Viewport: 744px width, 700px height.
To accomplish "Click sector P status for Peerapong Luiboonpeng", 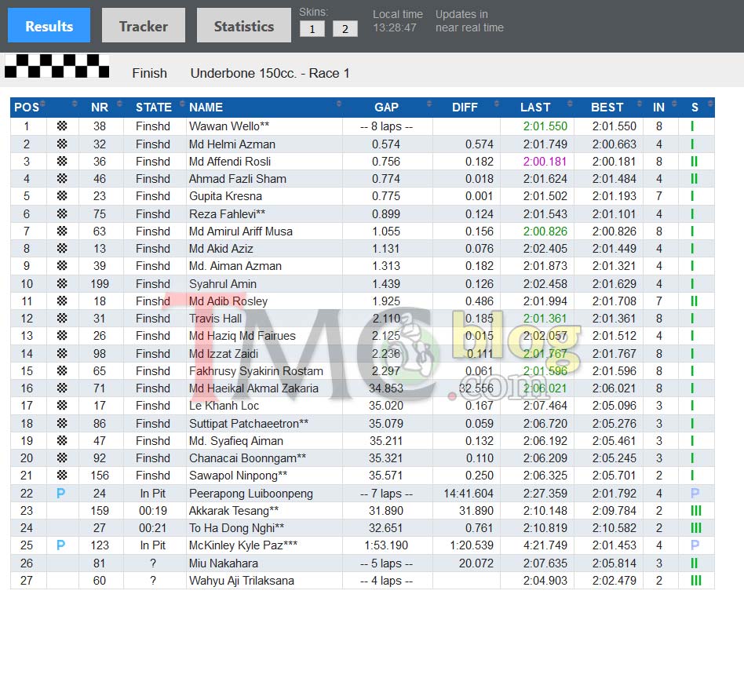I will coord(695,493).
